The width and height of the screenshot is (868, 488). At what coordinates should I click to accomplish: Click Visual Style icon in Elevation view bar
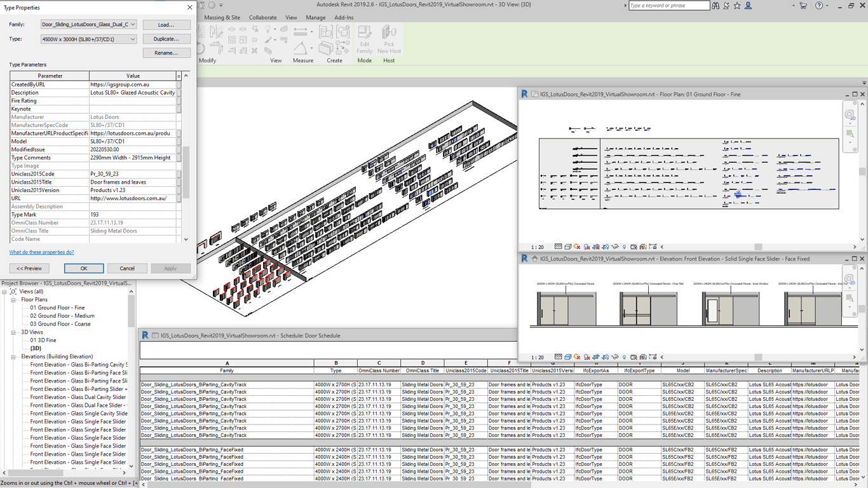point(568,357)
